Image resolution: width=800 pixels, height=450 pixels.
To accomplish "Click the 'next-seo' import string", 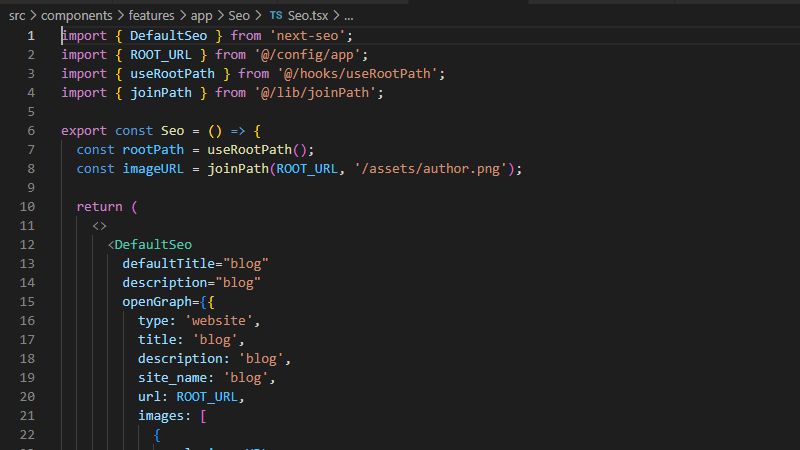I will point(309,36).
